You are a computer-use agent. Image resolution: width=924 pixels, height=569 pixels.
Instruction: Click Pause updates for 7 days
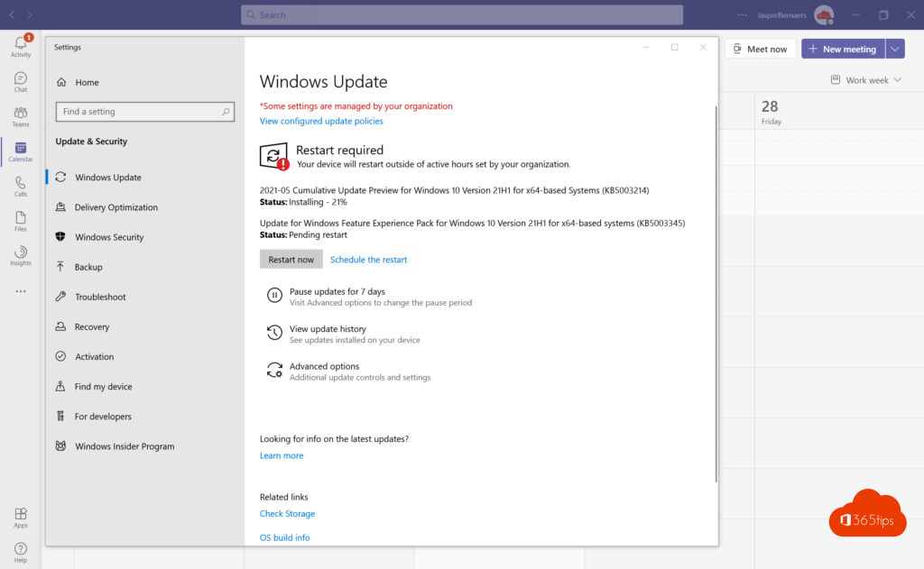(x=337, y=291)
